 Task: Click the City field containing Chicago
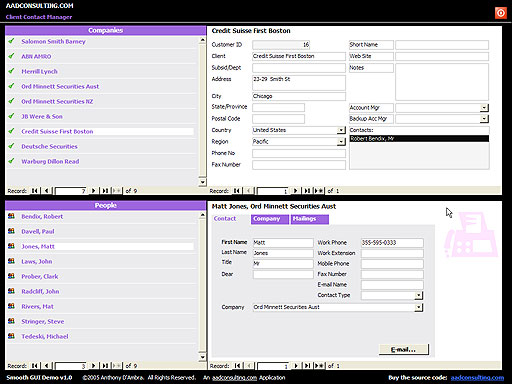299,96
